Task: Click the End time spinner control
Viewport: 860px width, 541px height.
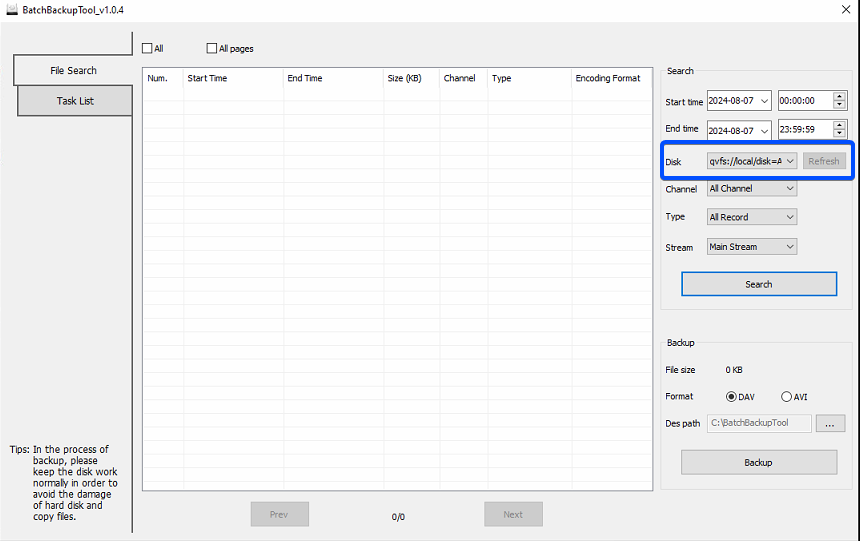Action: point(839,130)
